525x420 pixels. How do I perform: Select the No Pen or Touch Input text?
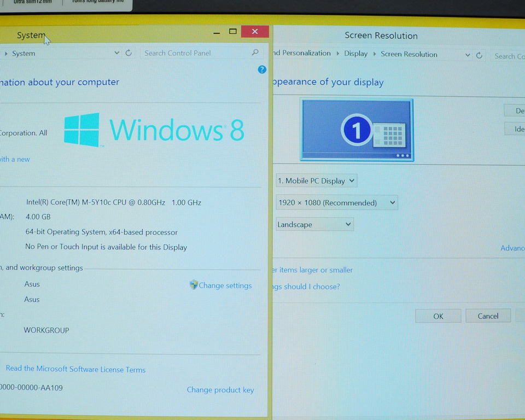pos(106,247)
